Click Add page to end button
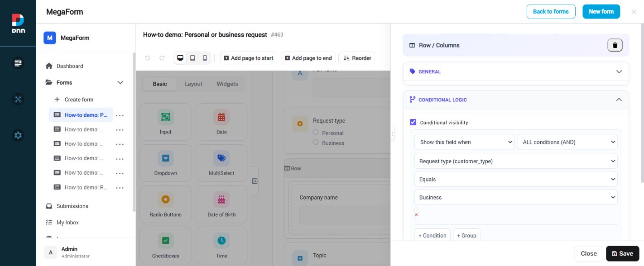 (x=309, y=58)
